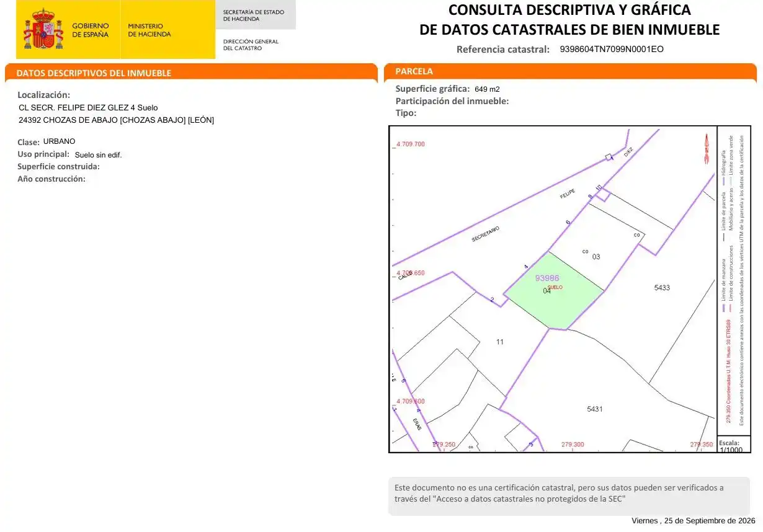Click the GOBIERNO DE ESPAÑA logo text

pyautogui.click(x=90, y=30)
